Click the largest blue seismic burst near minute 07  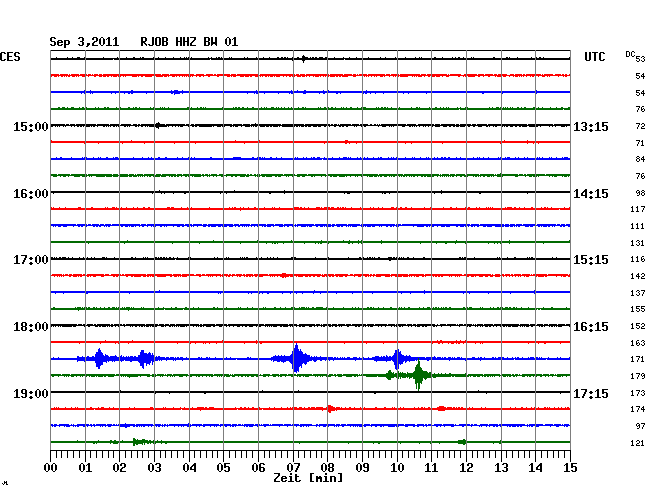pos(296,358)
